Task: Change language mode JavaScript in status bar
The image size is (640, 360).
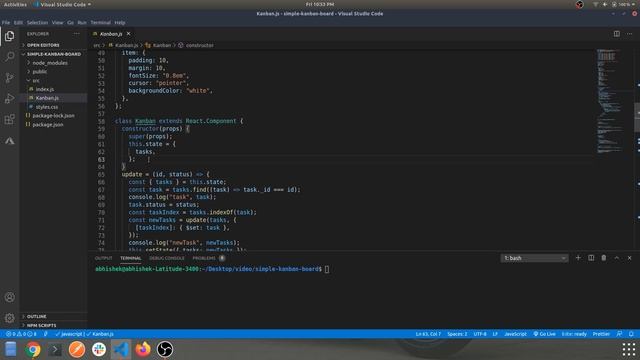Action: [x=515, y=334]
